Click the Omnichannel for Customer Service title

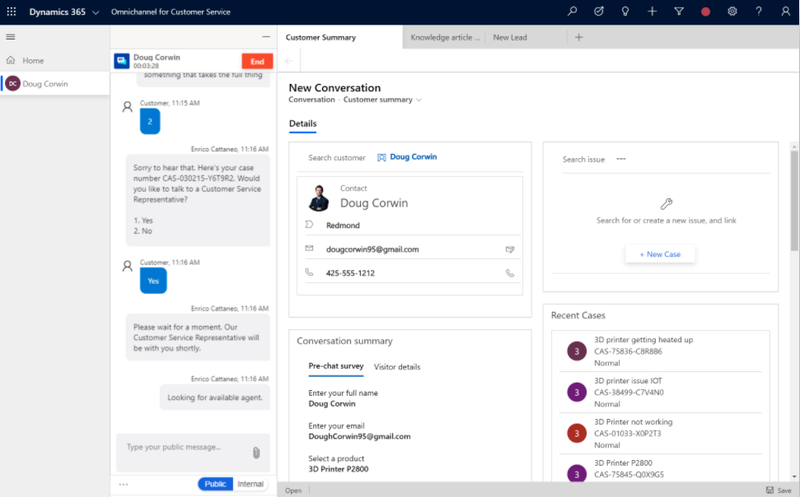[170, 12]
